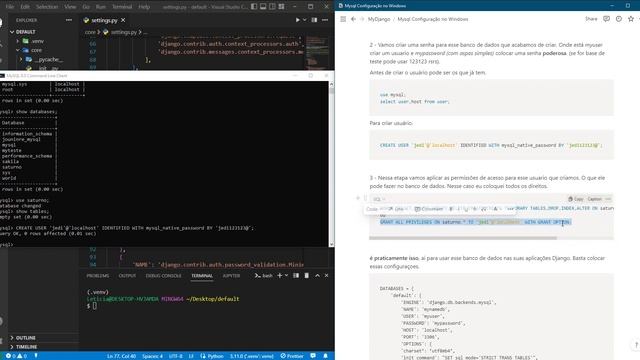Screen dimensions: 640x360
Task: Open MyDjango breadcrumb in Notion
Action: click(x=379, y=19)
